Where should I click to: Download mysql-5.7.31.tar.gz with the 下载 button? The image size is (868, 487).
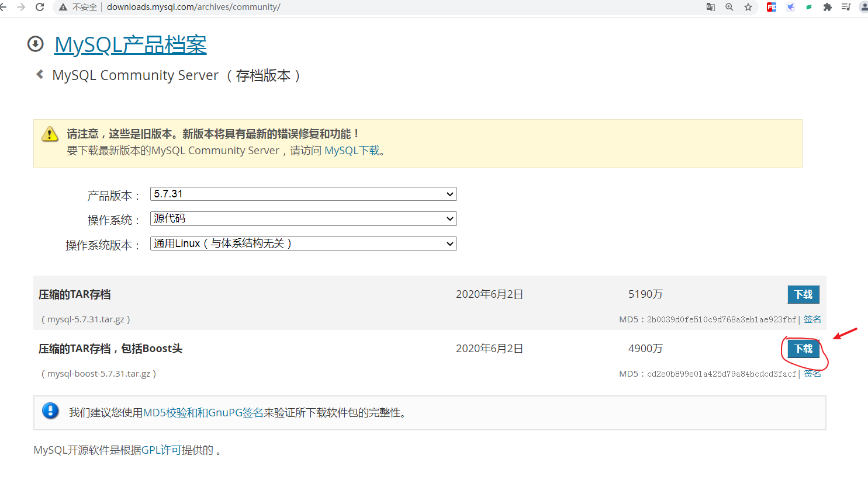coord(803,294)
